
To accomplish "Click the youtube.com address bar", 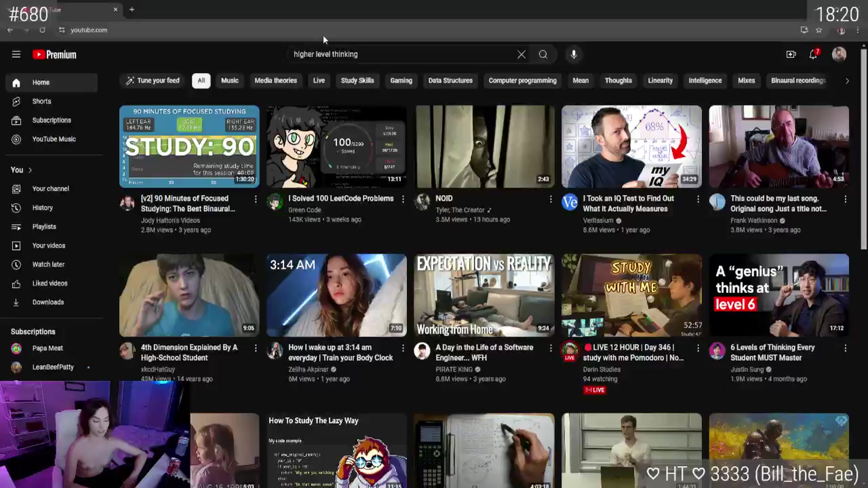I will 89,30.
